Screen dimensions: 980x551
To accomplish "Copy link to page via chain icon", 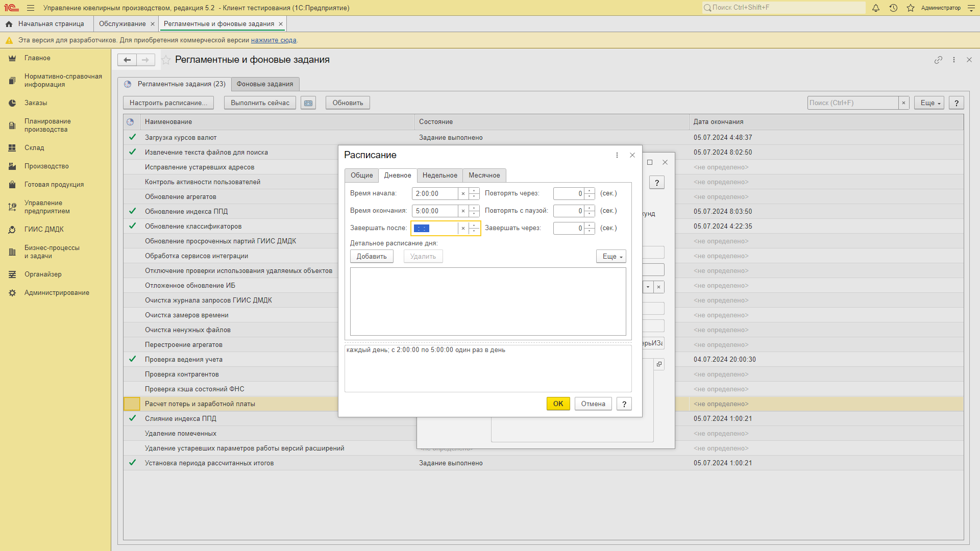I will tap(938, 60).
